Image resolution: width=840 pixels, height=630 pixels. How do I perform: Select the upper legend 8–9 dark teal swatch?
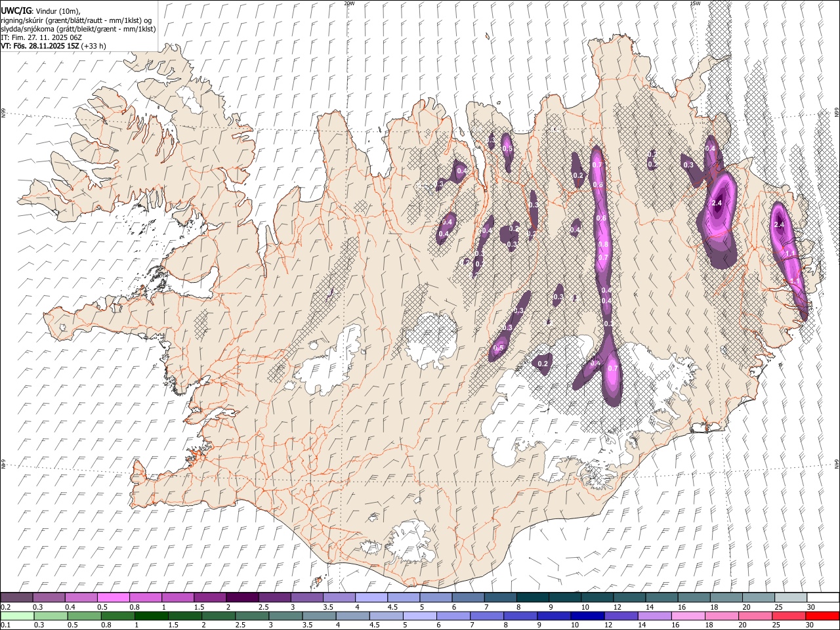(532, 597)
